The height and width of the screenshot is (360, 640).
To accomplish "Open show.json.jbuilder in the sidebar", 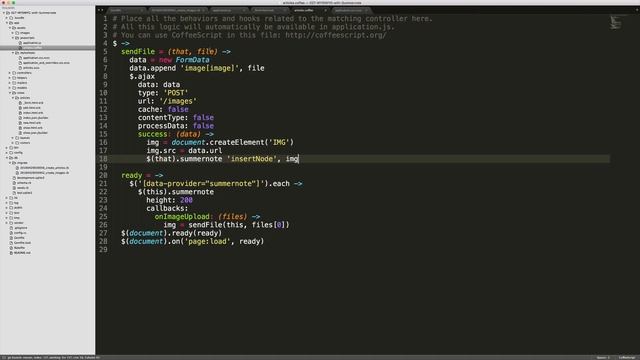I will pos(35,133).
